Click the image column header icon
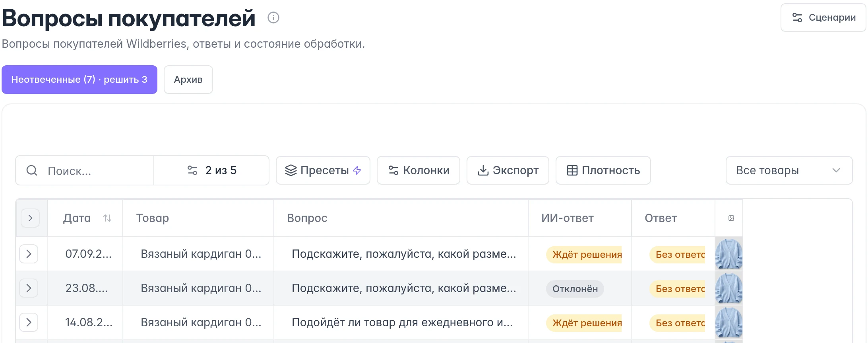This screenshot has width=868, height=343. [731, 218]
